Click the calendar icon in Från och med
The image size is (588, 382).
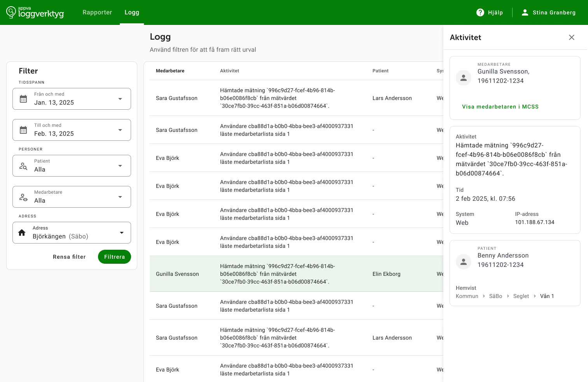pos(23,99)
